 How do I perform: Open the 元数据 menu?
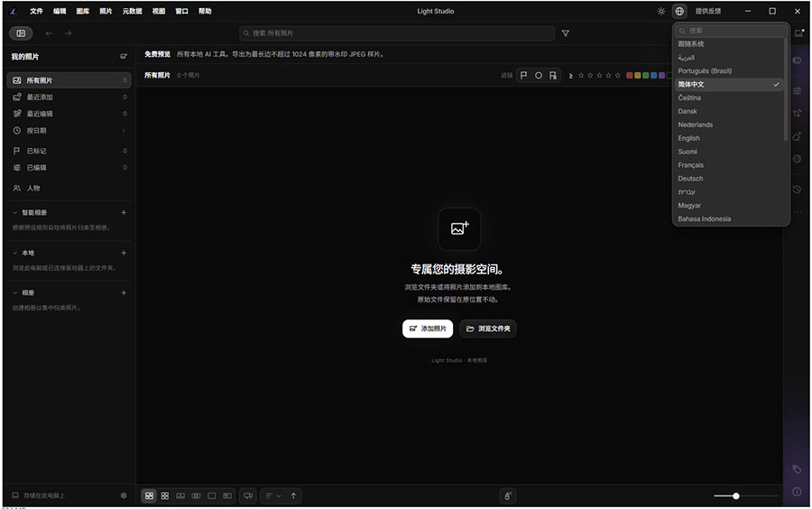(x=132, y=11)
